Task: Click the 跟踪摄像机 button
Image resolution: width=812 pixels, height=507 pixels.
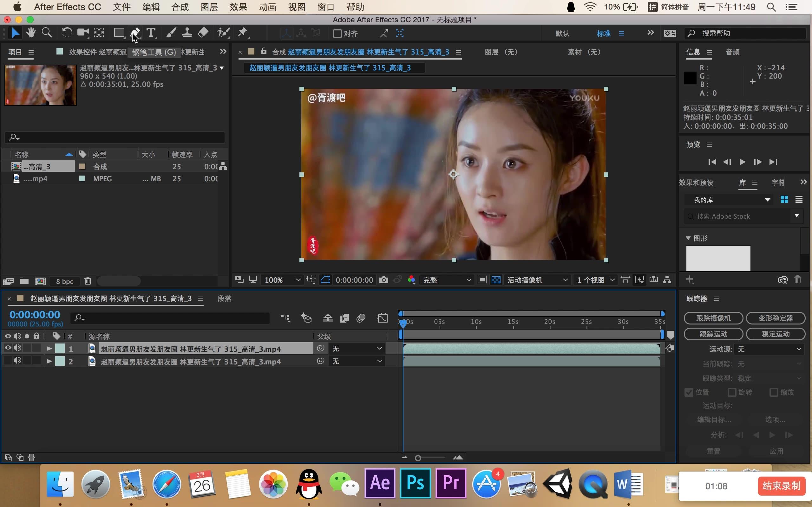Action: click(x=713, y=318)
